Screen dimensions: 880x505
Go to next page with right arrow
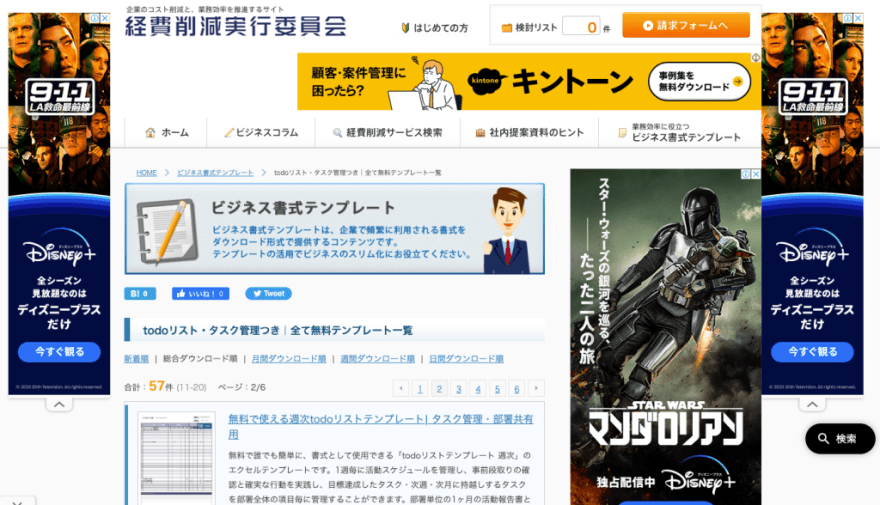(x=537, y=388)
